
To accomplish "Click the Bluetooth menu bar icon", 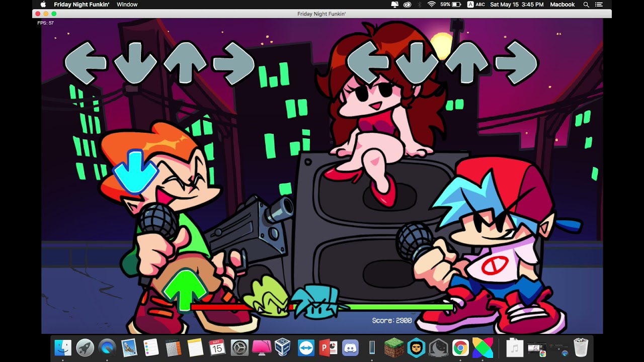I will (419, 5).
